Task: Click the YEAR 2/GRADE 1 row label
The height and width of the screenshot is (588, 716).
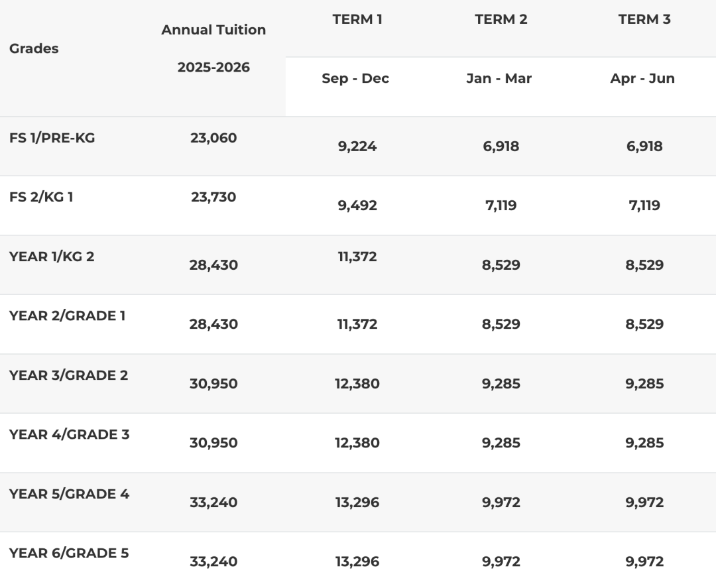Action: point(67,316)
